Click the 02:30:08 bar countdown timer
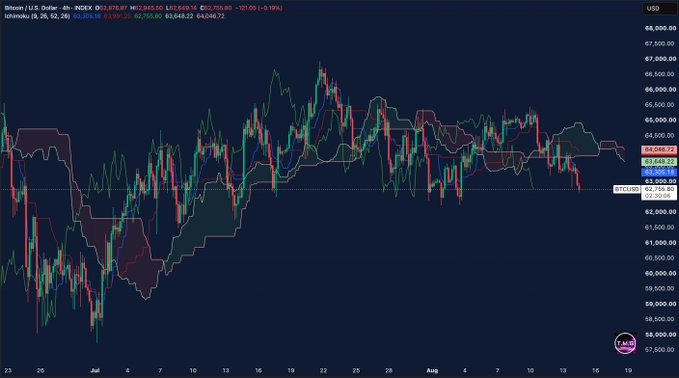679x378 pixels. 657,196
